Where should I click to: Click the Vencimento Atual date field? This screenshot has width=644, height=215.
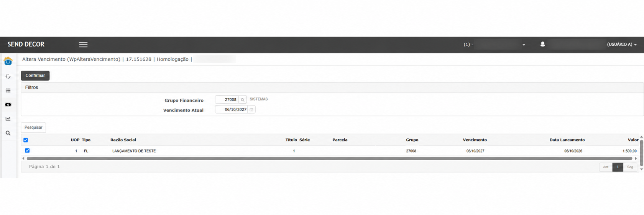(x=232, y=110)
